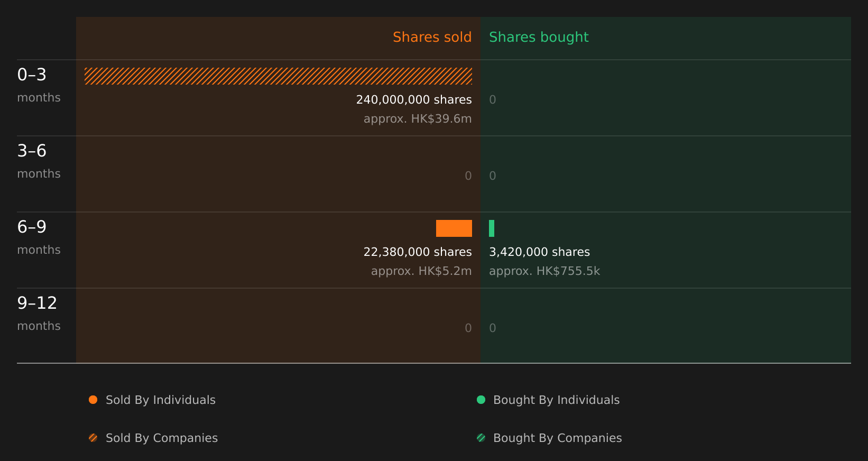Click the Shares sold column header
The width and height of the screenshot is (868, 461).
(432, 37)
